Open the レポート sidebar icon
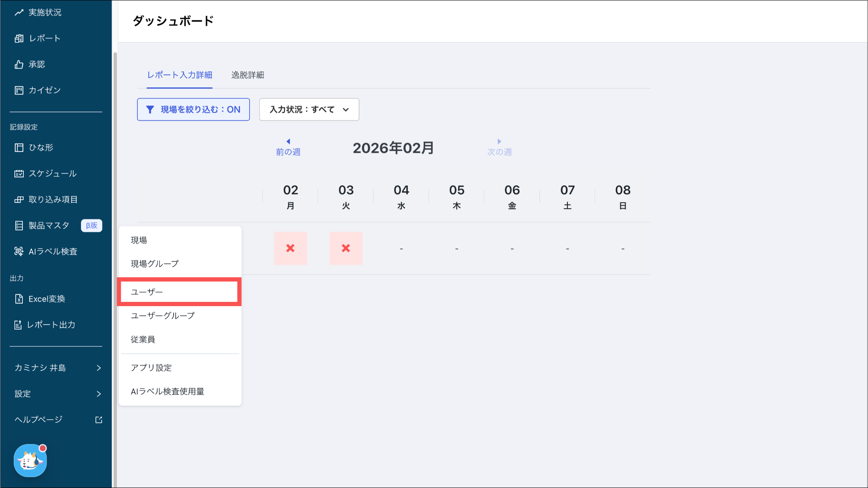Viewport: 868px width, 488px height. (x=19, y=39)
